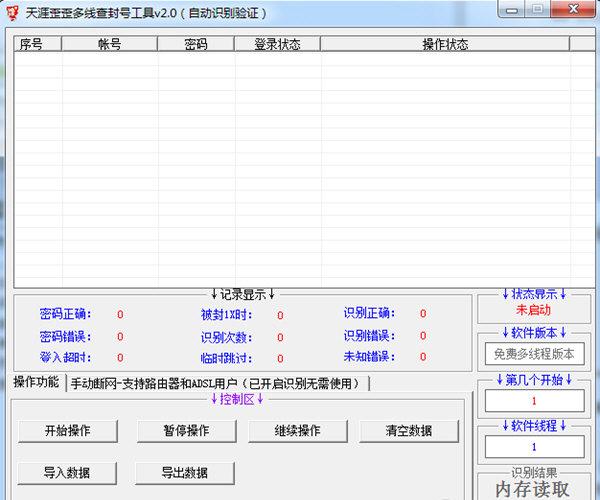Screen dimensions: 600x500
Task: Open the 手动断网 router and ADSL tab
Action: point(218,383)
